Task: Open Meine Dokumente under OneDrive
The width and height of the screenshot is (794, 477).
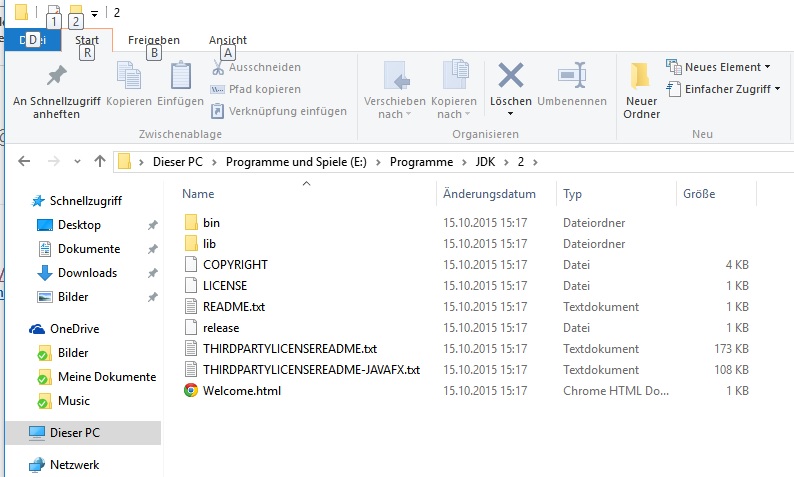Action: coord(107,377)
